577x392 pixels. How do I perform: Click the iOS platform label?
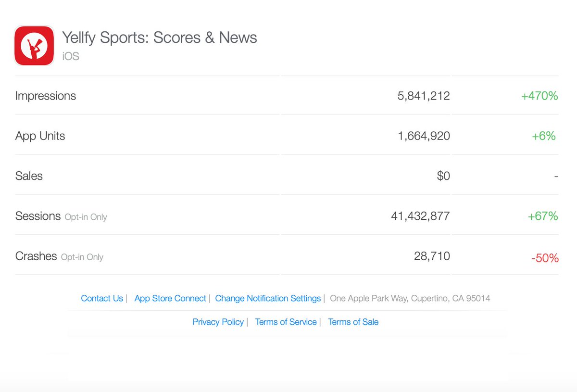pos(71,56)
